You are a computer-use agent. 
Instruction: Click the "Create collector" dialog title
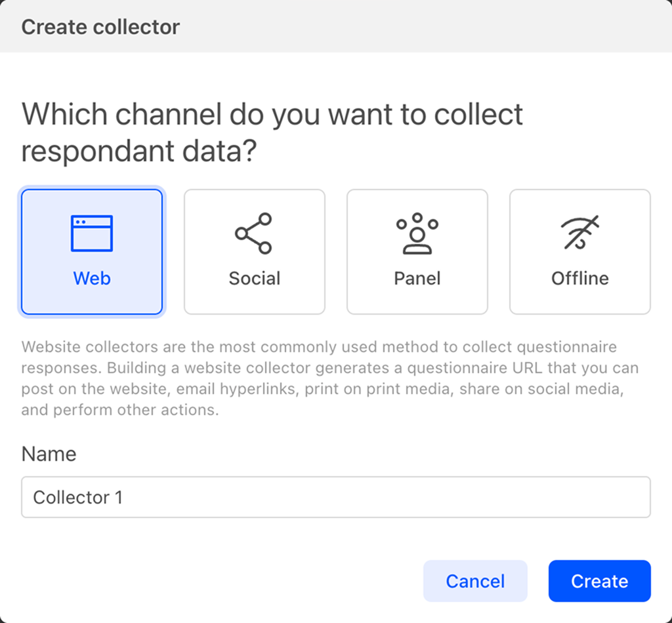pos(100,27)
